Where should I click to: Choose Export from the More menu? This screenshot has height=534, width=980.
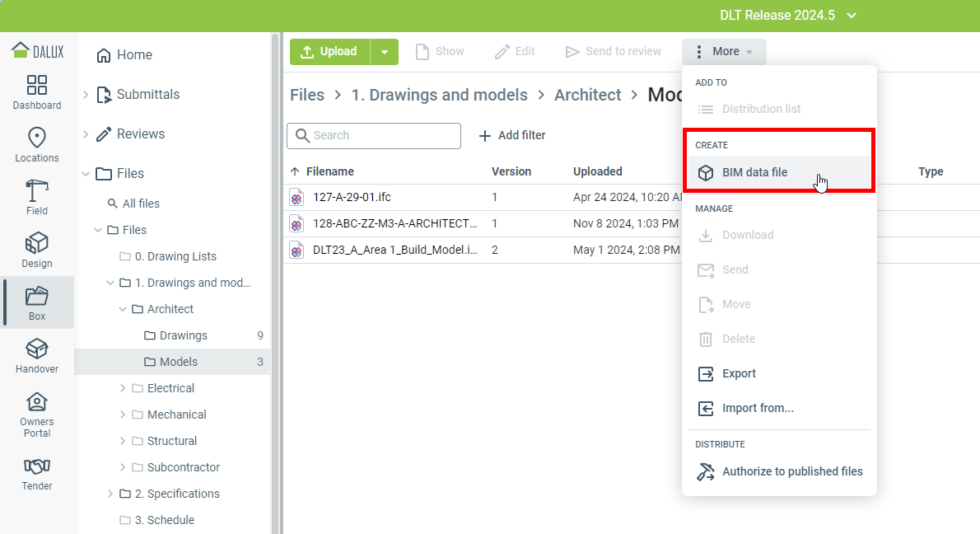pos(739,373)
